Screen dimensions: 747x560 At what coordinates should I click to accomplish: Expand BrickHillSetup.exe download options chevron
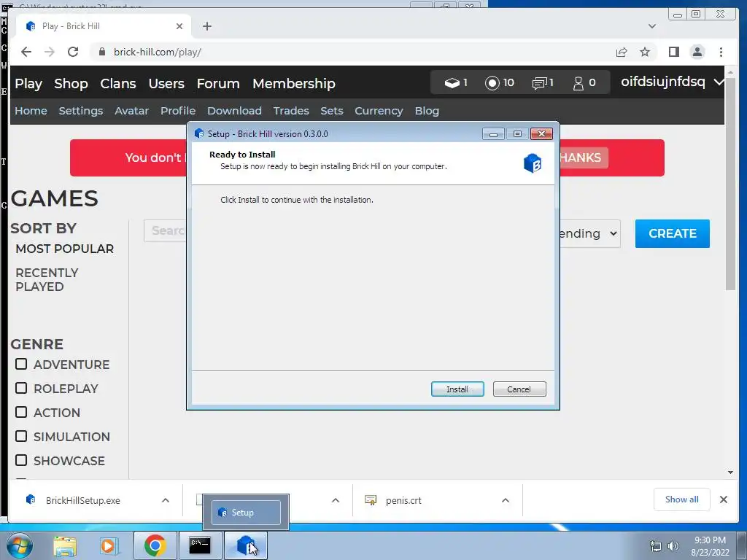[x=166, y=500]
